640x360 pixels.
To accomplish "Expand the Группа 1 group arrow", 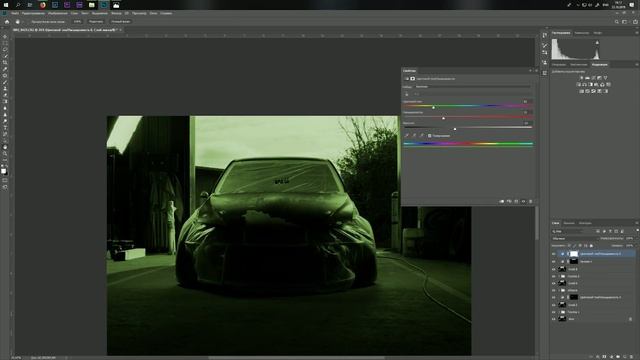I will pyautogui.click(x=559, y=312).
